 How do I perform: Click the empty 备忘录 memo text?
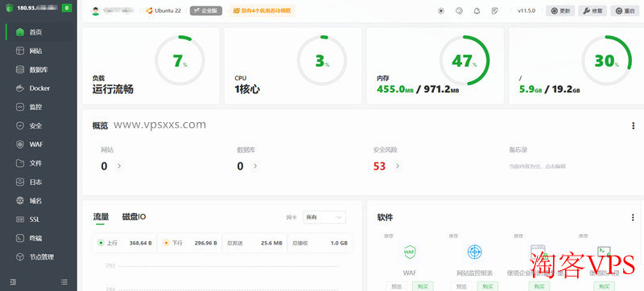click(x=537, y=166)
